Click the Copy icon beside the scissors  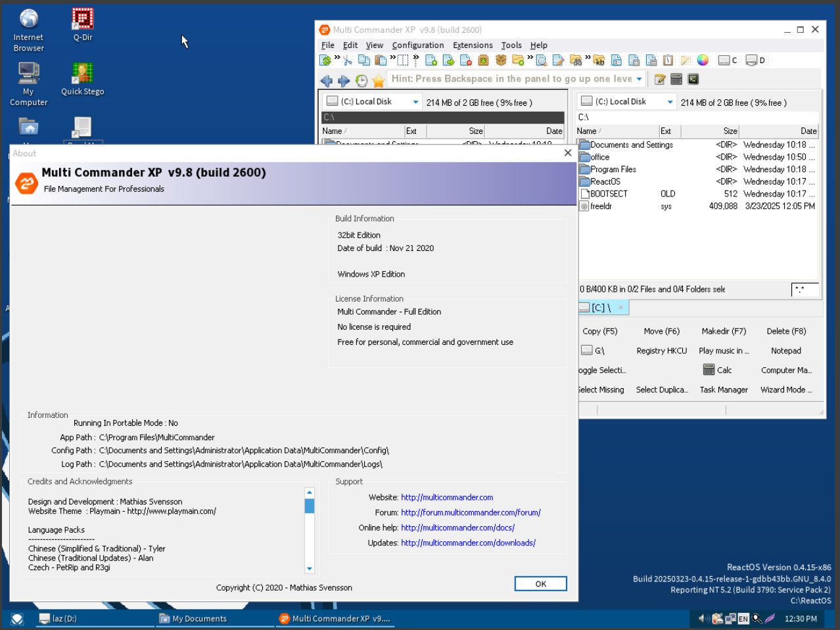point(364,60)
